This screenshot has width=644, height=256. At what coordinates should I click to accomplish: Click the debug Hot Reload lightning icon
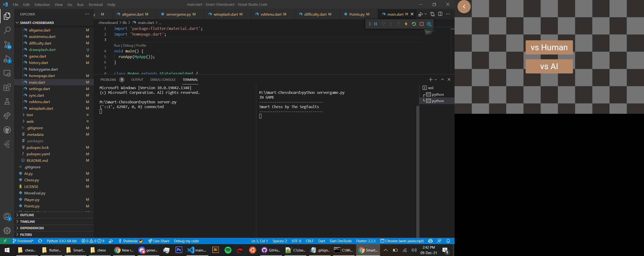[x=406, y=24]
